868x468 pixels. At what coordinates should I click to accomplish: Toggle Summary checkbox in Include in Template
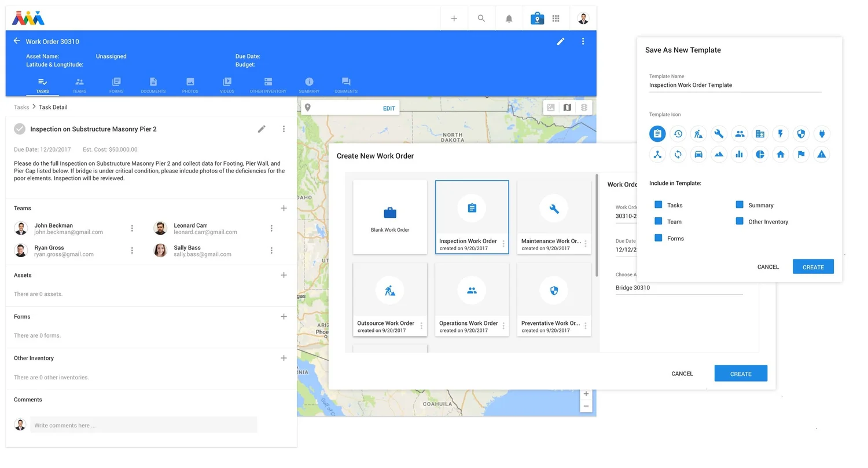tap(740, 204)
